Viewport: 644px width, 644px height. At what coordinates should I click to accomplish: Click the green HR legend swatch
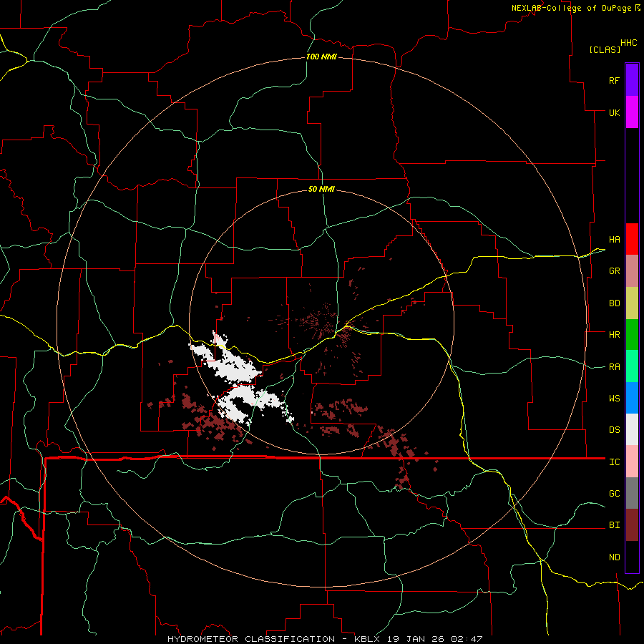click(x=632, y=335)
